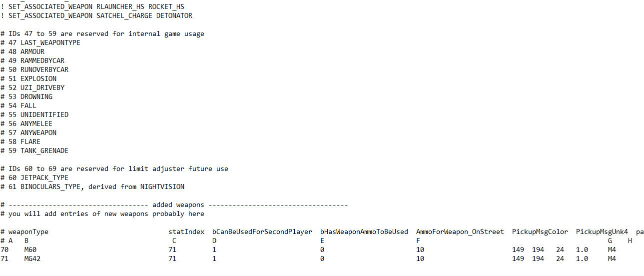Click the BINOCULARS_TYPE text

(48, 187)
